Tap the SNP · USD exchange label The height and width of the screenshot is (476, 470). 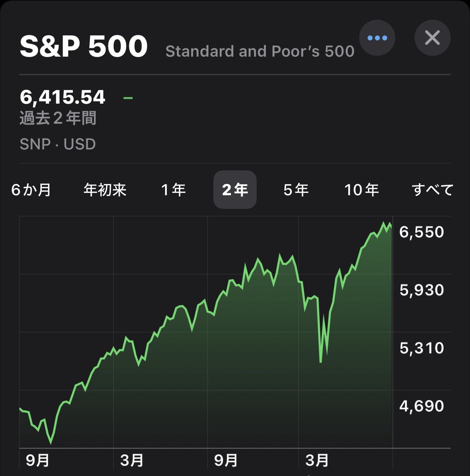tap(58, 144)
